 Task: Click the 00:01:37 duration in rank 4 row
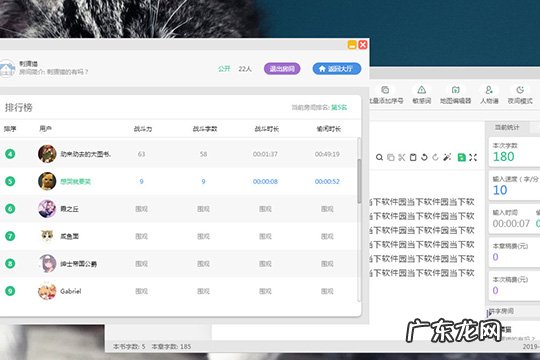click(265, 154)
